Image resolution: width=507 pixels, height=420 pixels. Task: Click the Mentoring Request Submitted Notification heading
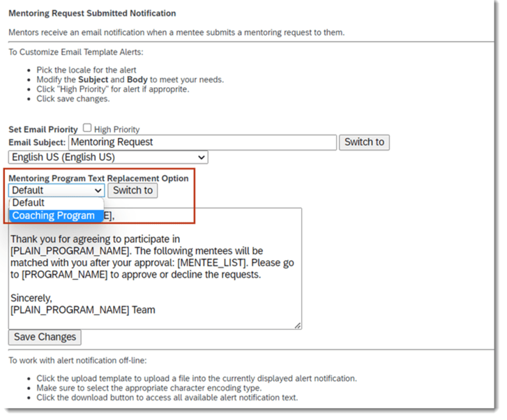[x=92, y=13]
